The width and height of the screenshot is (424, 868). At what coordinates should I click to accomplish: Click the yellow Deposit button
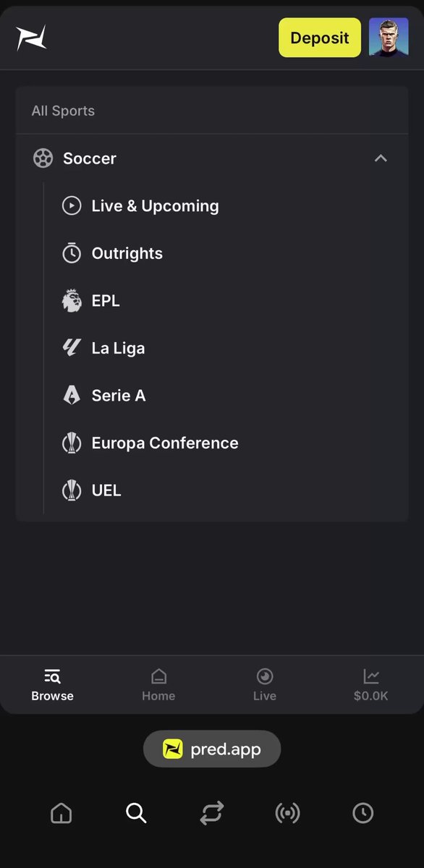(320, 38)
